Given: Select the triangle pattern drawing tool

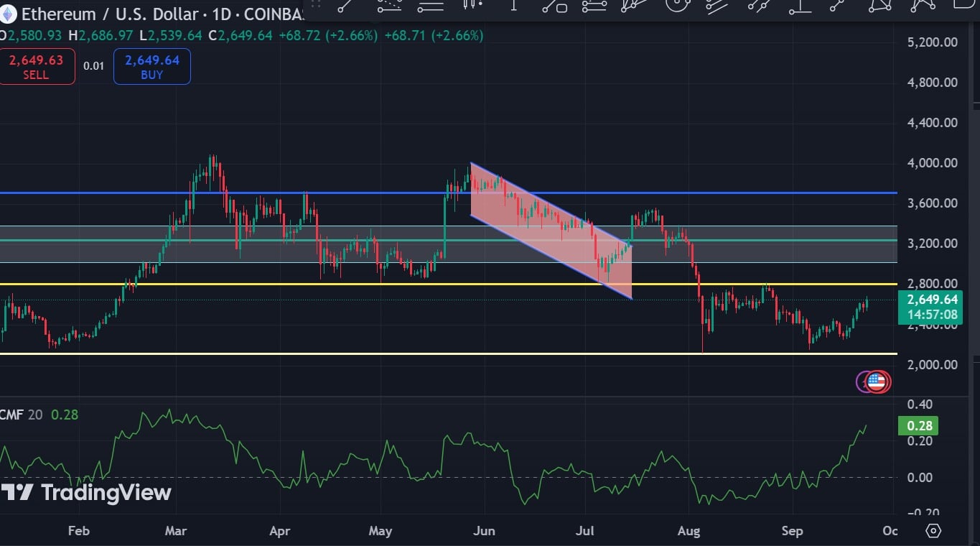Looking at the screenshot, I should click(x=879, y=6).
